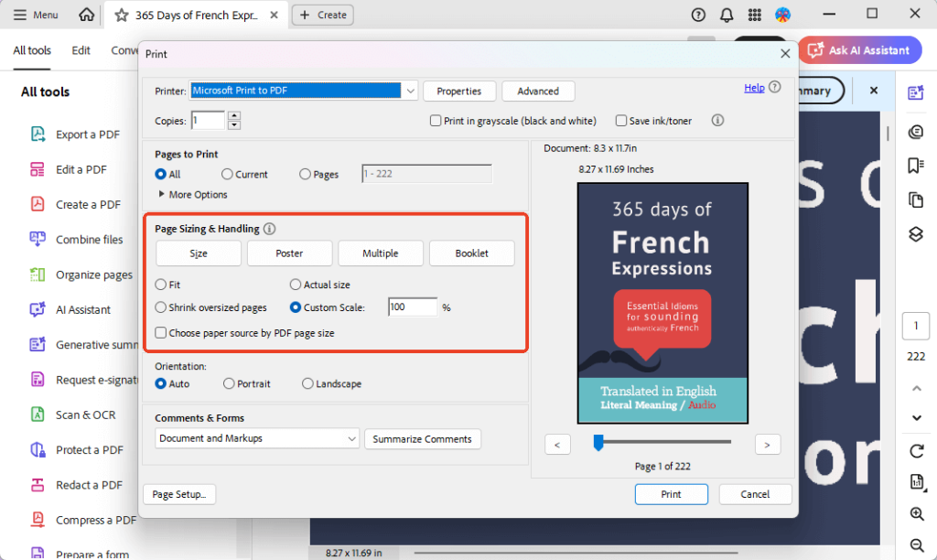Open Page Setup
Image resolution: width=937 pixels, height=560 pixels.
pyautogui.click(x=179, y=494)
